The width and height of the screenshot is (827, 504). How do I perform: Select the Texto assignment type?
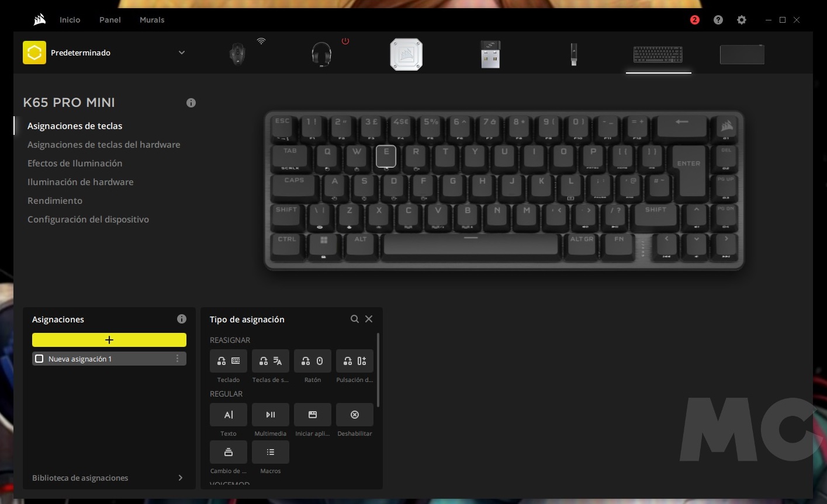229,415
